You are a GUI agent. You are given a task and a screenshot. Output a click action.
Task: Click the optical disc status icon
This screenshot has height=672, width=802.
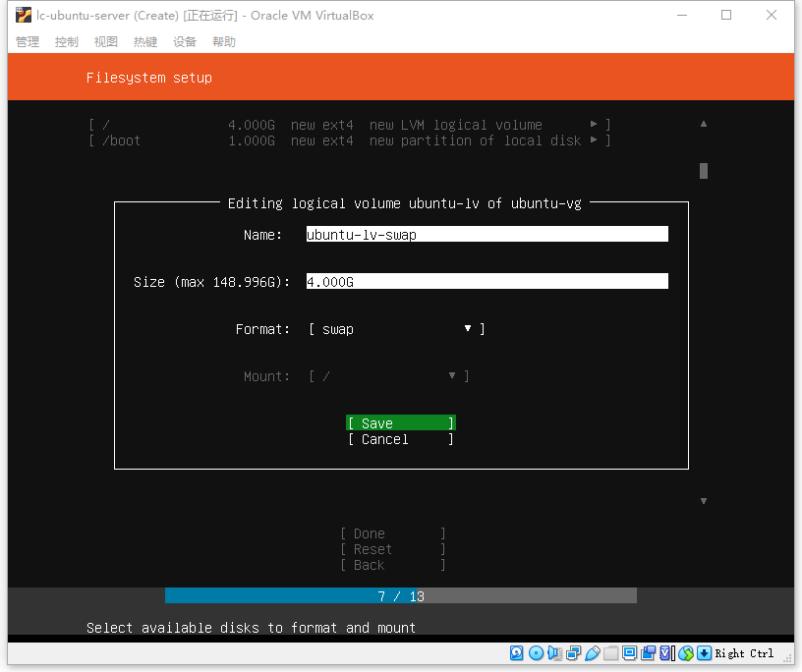tap(536, 653)
